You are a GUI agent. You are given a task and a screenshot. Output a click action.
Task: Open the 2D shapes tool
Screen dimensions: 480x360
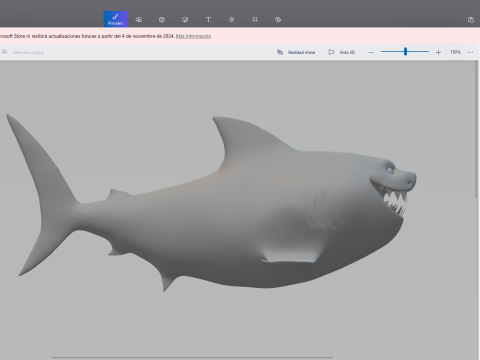tap(139, 20)
